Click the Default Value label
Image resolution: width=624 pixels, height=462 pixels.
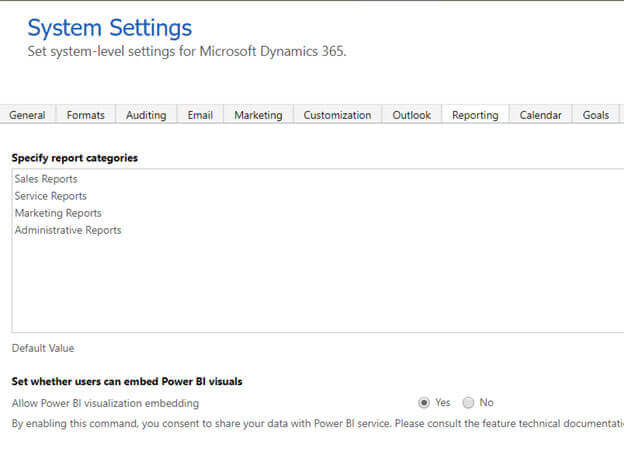tap(43, 348)
